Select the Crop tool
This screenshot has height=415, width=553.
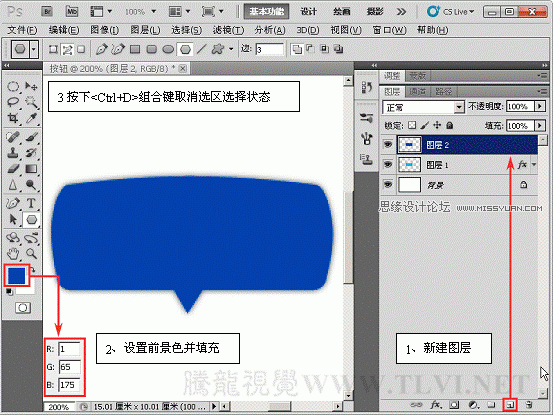click(13, 118)
